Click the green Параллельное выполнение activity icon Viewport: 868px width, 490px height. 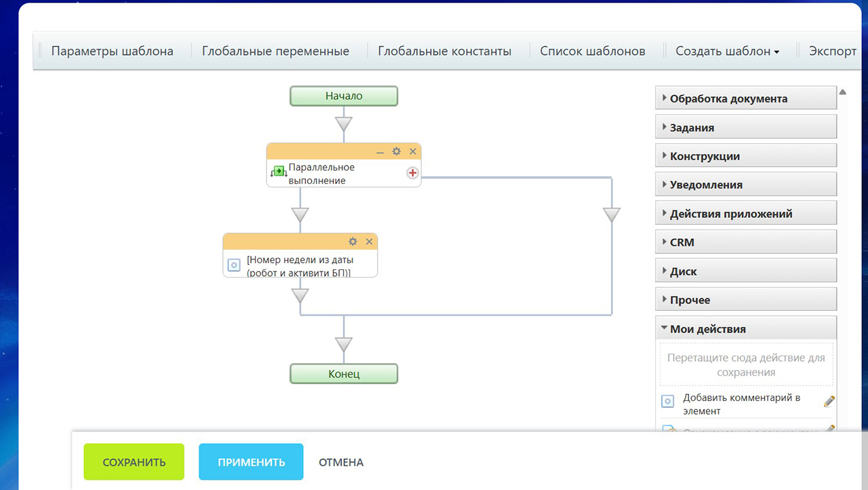click(278, 171)
